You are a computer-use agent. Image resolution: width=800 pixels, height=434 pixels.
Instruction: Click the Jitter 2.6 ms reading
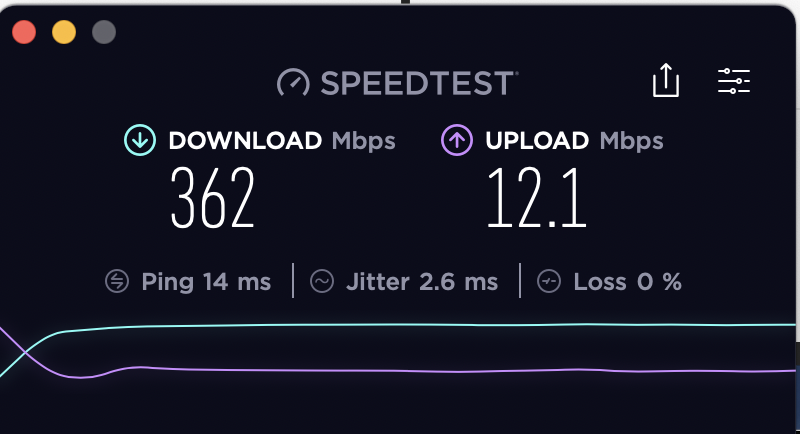422,282
